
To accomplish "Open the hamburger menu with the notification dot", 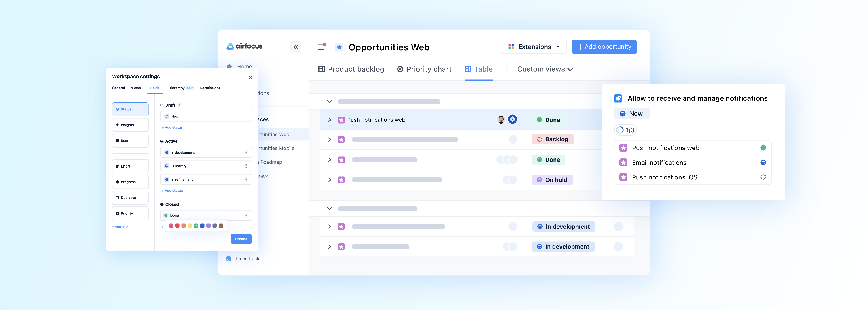I will pyautogui.click(x=321, y=47).
